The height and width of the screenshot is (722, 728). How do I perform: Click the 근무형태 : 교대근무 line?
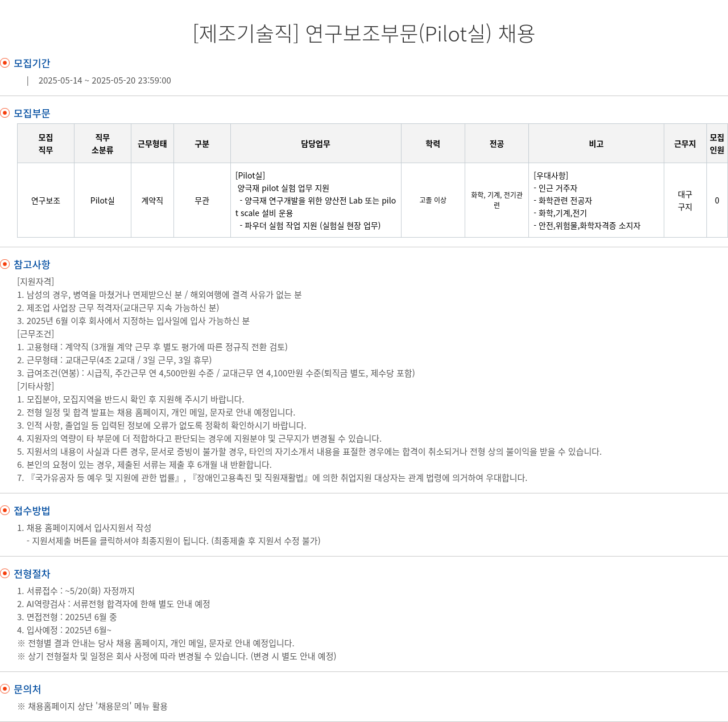(114, 360)
